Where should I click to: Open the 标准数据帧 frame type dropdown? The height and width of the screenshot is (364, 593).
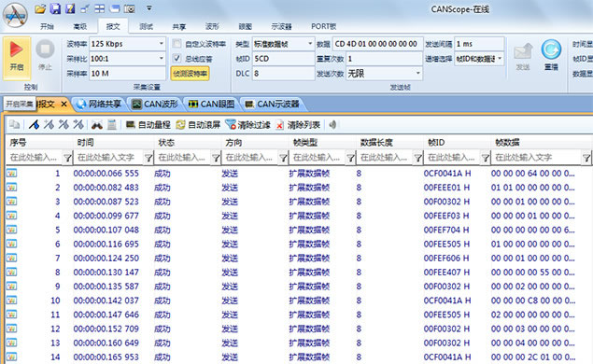tap(310, 44)
